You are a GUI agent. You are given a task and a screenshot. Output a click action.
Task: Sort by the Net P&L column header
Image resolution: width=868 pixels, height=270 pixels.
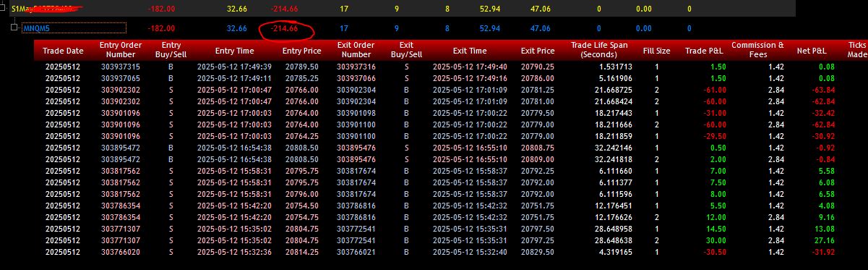pyautogui.click(x=812, y=51)
